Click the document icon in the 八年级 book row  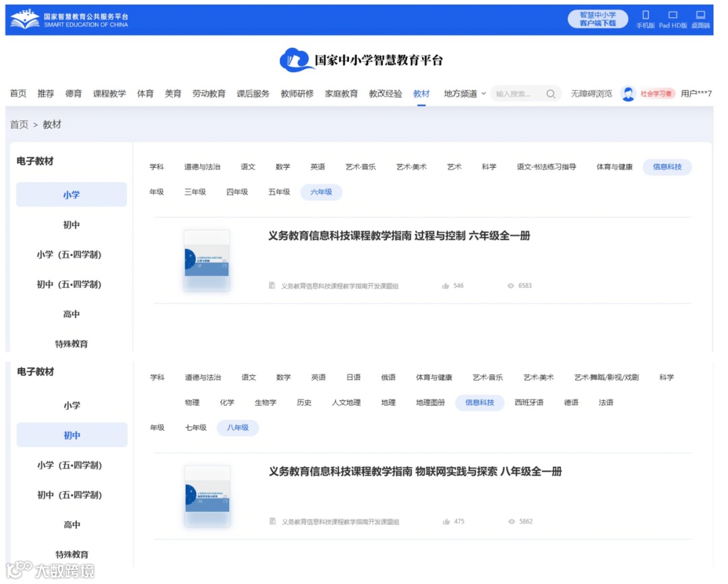pos(273,521)
